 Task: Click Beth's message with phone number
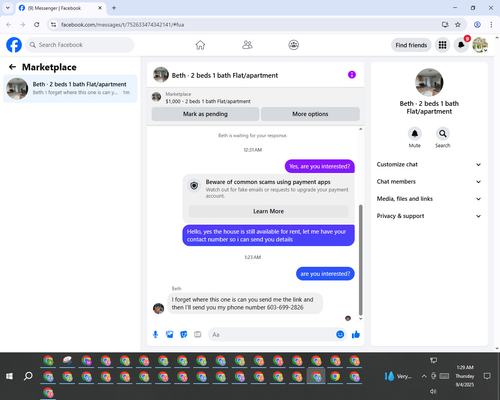tap(245, 303)
